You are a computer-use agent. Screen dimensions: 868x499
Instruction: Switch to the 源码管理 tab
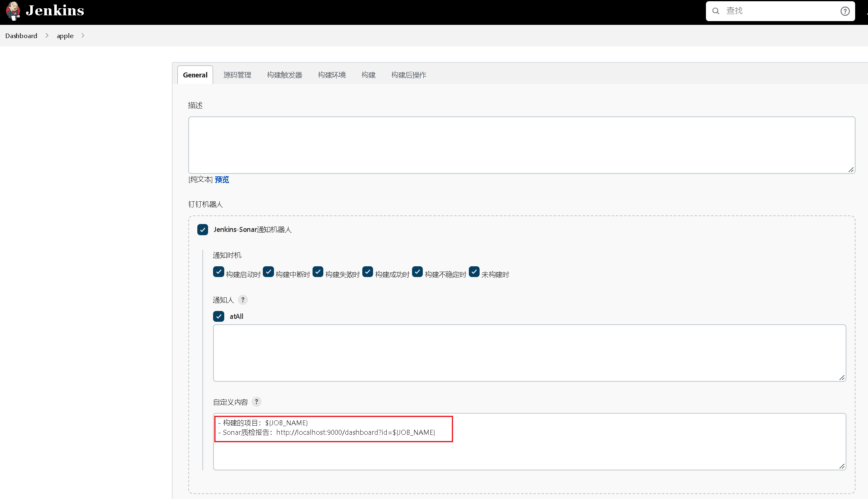pyautogui.click(x=237, y=75)
